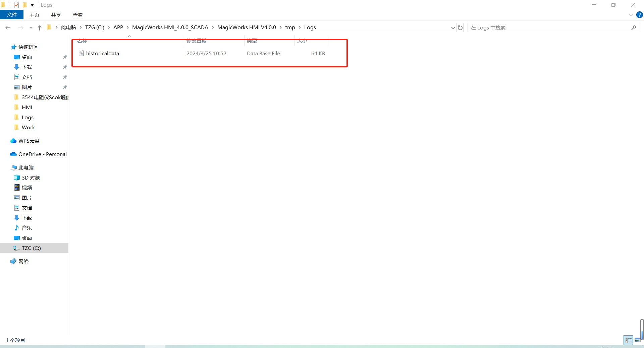Image resolution: width=644 pixels, height=348 pixels.
Task: Open Explorer help question mark
Action: (x=640, y=15)
